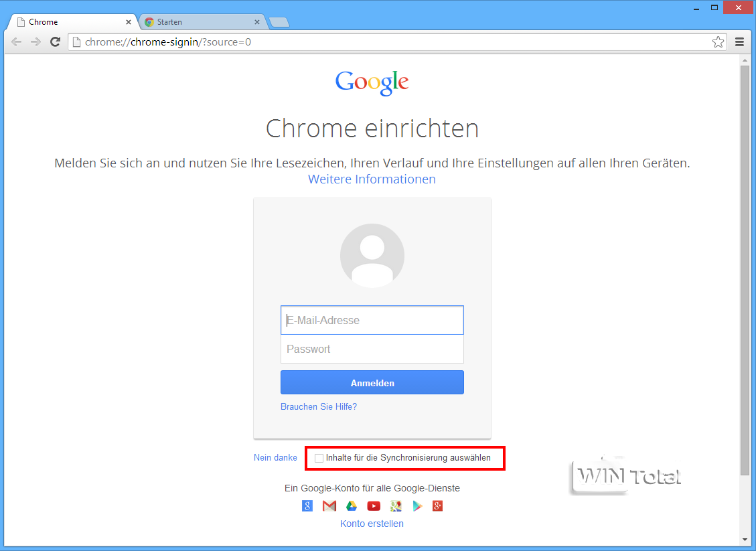The width and height of the screenshot is (756, 551).
Task: Close the Chrome tab
Action: [x=129, y=21]
